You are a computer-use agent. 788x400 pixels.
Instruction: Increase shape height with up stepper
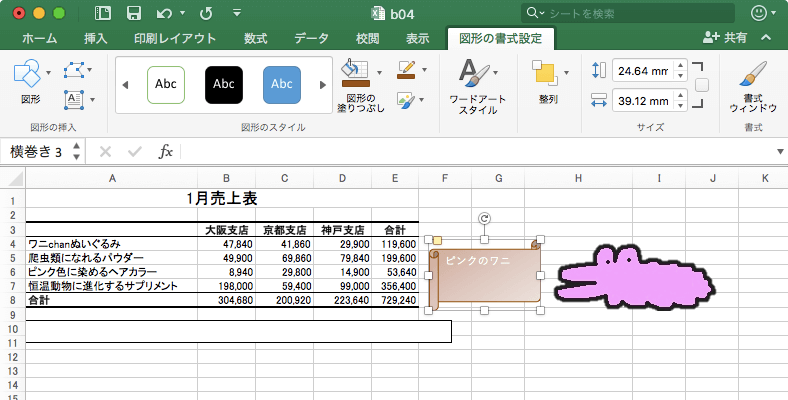[680, 65]
